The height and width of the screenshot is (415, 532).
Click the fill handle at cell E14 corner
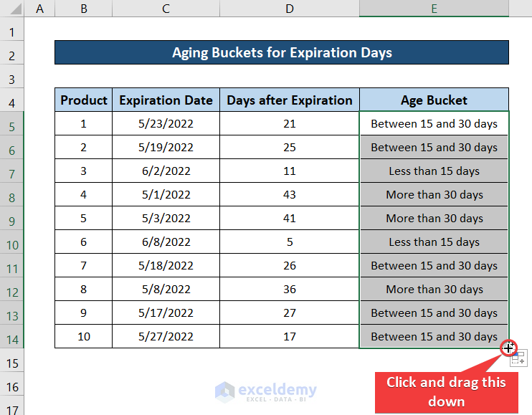point(508,348)
